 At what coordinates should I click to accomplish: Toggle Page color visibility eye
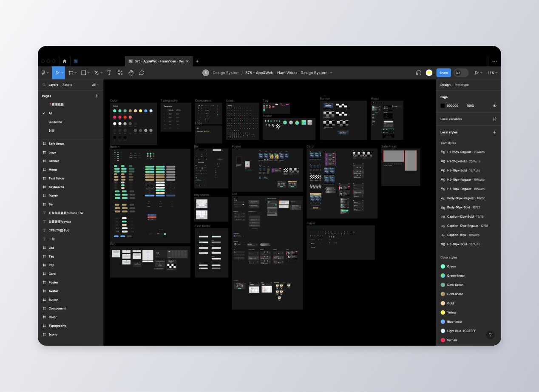[x=495, y=105]
